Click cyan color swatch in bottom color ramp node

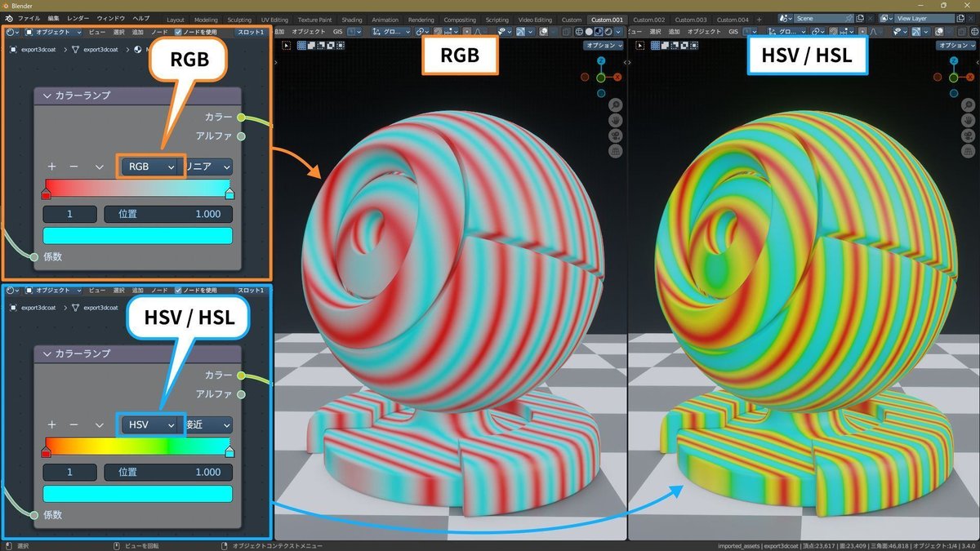[x=138, y=494]
